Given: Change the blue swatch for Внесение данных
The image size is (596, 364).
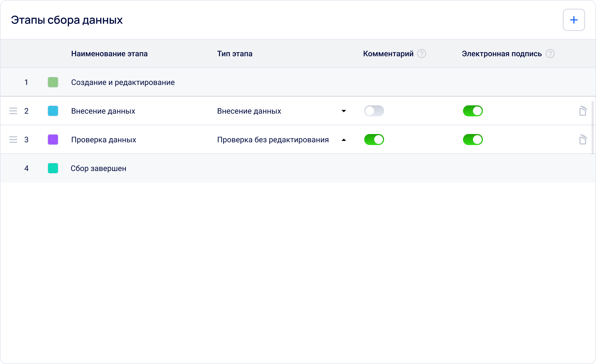Looking at the screenshot, I should pos(53,111).
